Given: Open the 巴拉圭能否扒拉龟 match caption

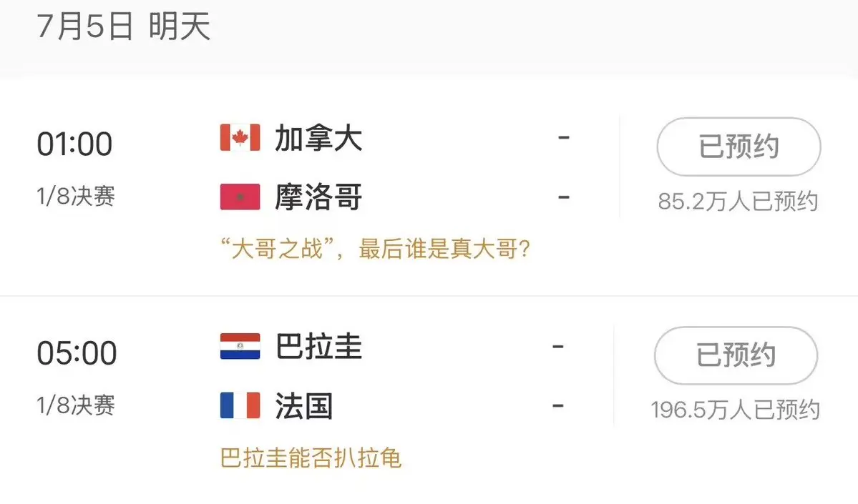Looking at the screenshot, I should coord(311,458).
